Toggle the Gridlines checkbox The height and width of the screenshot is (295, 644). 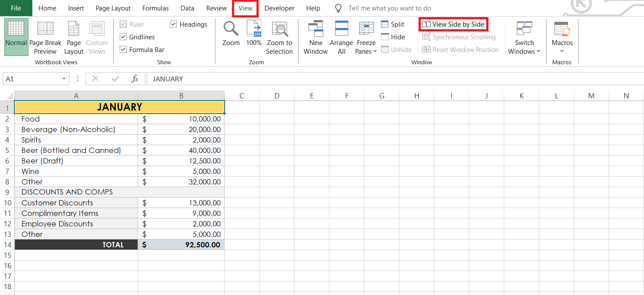point(123,37)
